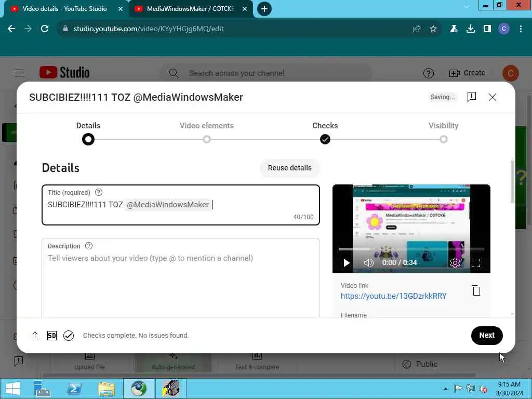532x399 pixels.
Task: Send feedback via dialog feedback icon
Action: (x=472, y=97)
